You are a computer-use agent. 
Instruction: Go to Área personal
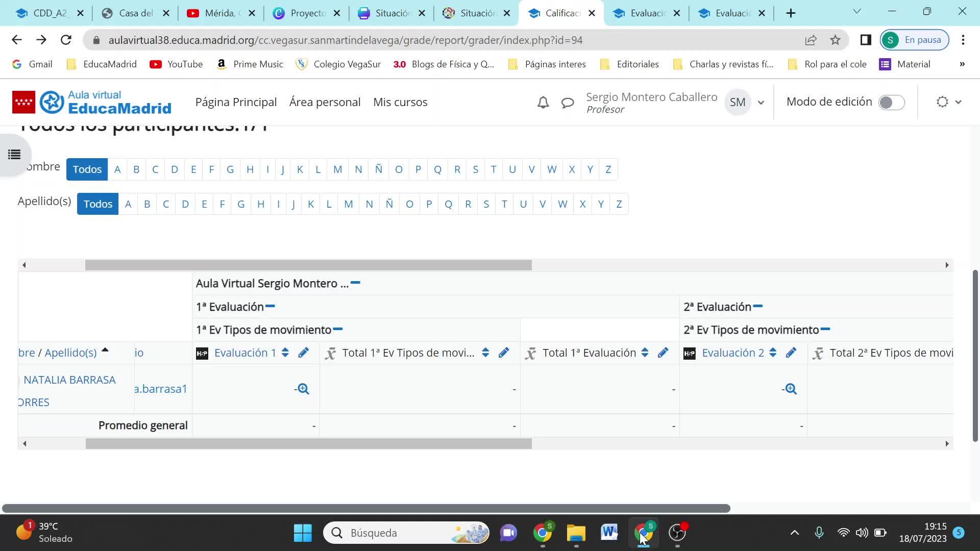(325, 102)
